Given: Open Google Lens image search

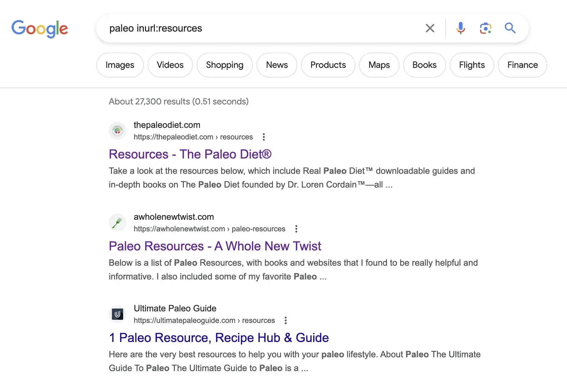Looking at the screenshot, I should click(x=485, y=28).
